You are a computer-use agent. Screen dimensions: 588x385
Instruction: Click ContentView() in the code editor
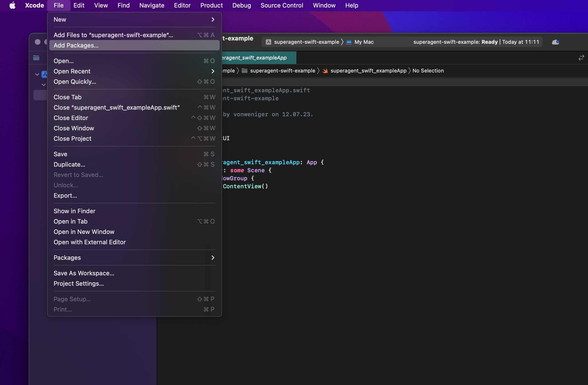[x=245, y=186]
